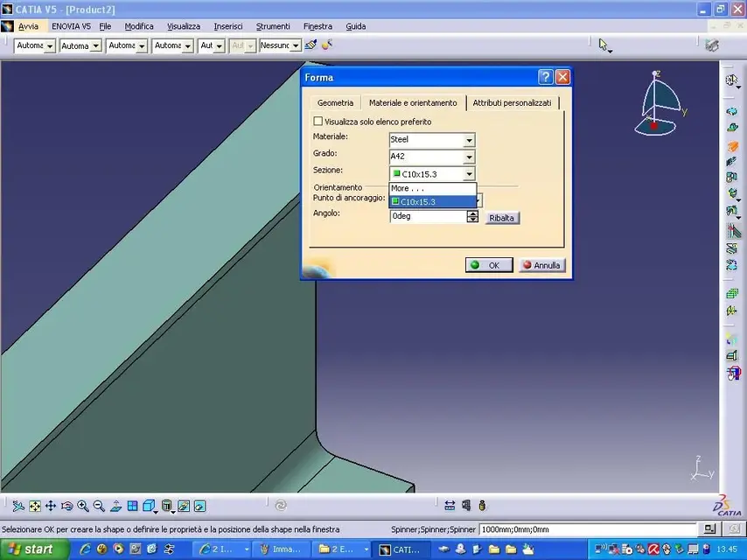This screenshot has height=560, width=747.
Task: Click the Fit All In icon
Action: click(35, 506)
